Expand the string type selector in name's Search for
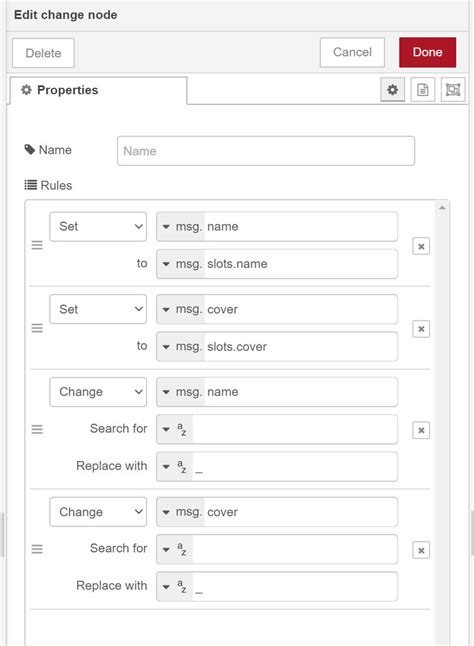The height and width of the screenshot is (646, 474). coord(175,429)
